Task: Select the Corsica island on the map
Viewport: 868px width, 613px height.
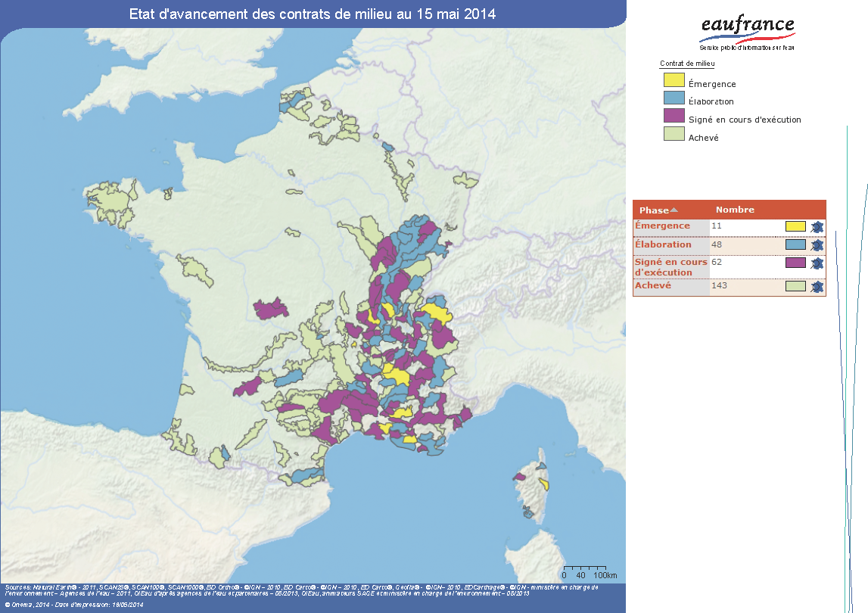Action: click(532, 484)
